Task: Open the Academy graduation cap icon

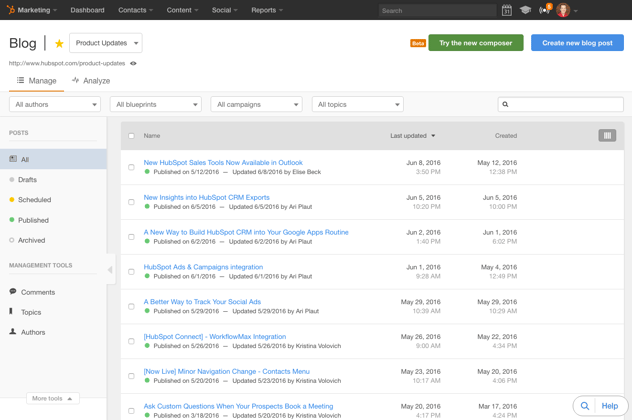Action: pyautogui.click(x=525, y=10)
